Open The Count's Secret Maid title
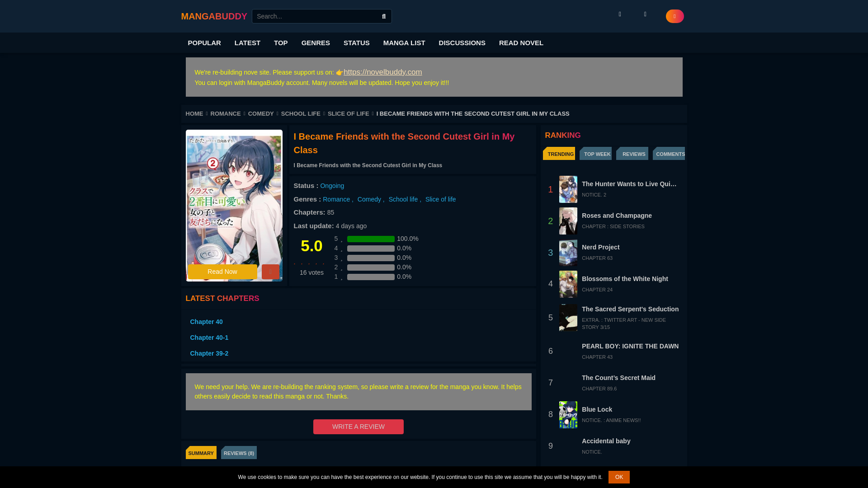The width and height of the screenshot is (868, 488). (618, 378)
